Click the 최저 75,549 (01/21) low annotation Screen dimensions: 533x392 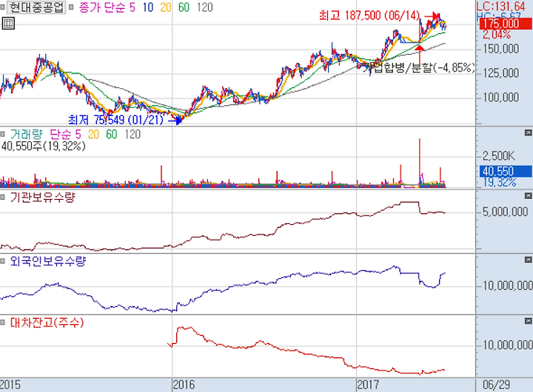tap(116, 120)
